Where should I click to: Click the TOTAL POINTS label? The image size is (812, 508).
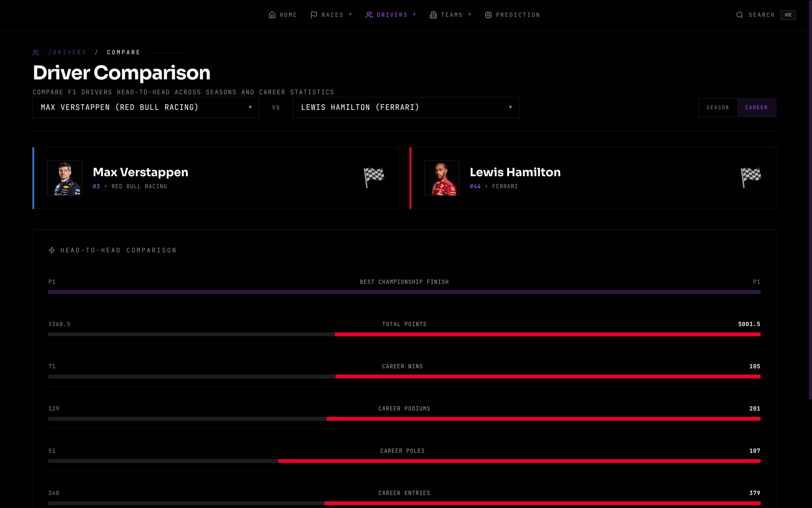[x=404, y=324]
